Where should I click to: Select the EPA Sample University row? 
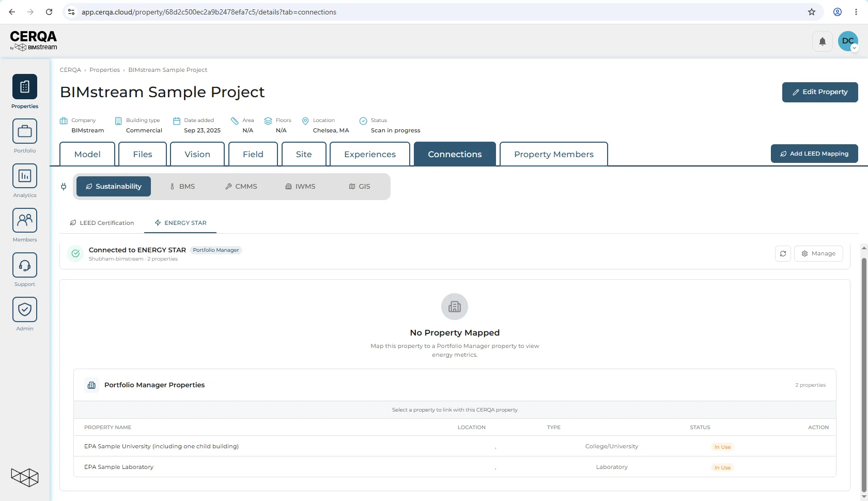pyautogui.click(x=455, y=446)
